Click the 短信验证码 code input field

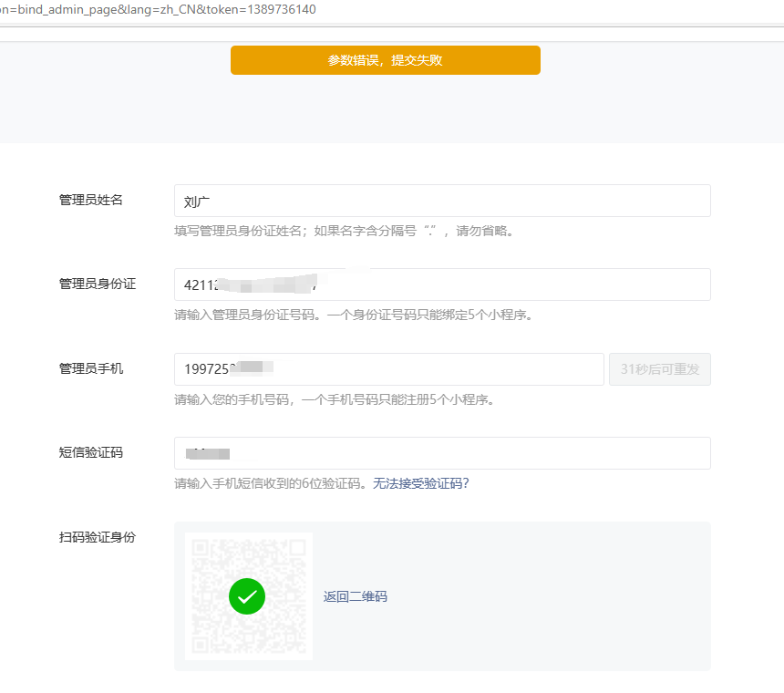pyautogui.click(x=442, y=453)
